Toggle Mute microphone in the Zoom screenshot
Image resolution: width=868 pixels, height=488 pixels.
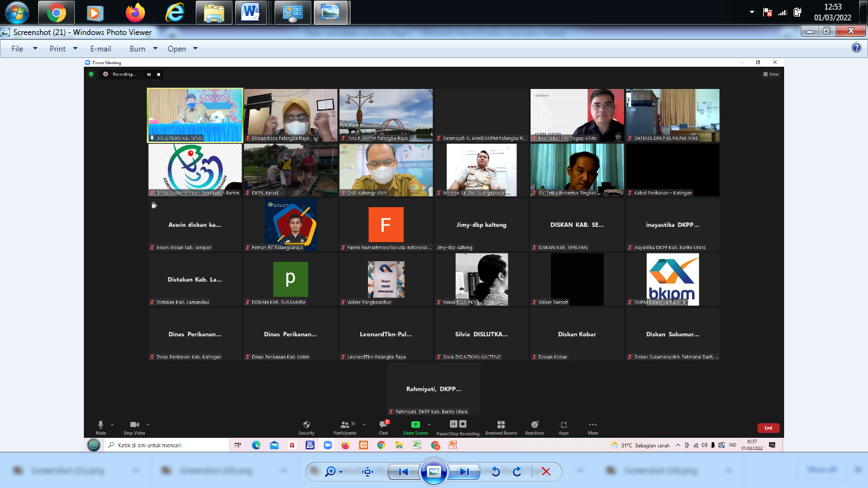click(x=100, y=427)
